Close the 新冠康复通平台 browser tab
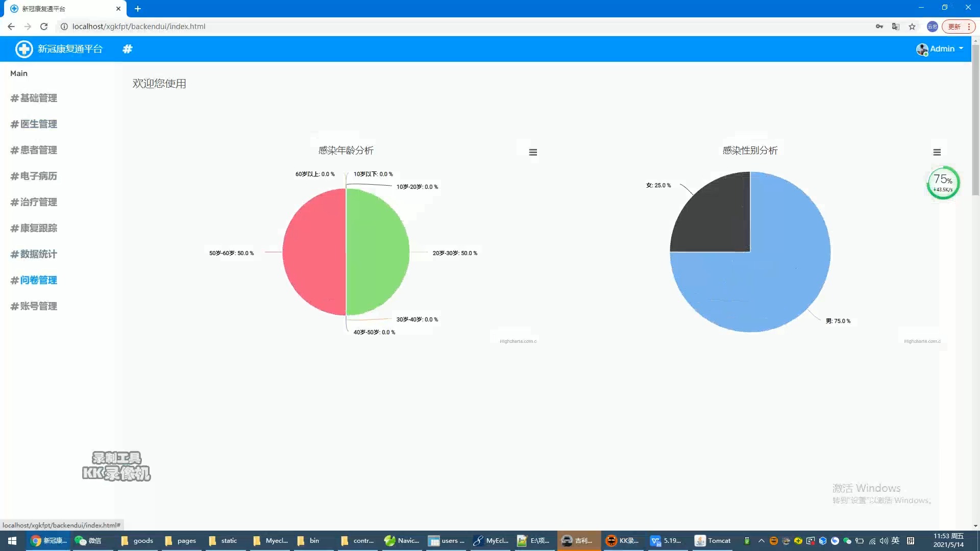The height and width of the screenshot is (551, 980). (x=118, y=9)
